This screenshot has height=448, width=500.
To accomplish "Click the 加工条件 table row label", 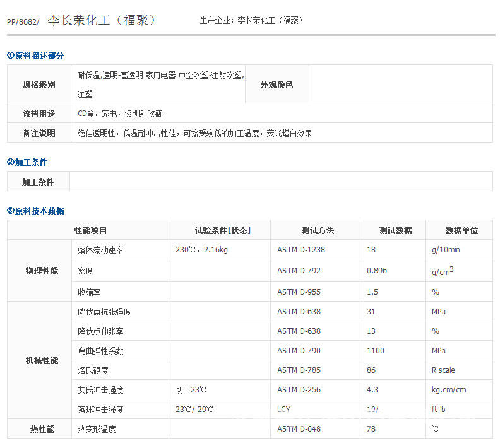I will click(x=39, y=182).
